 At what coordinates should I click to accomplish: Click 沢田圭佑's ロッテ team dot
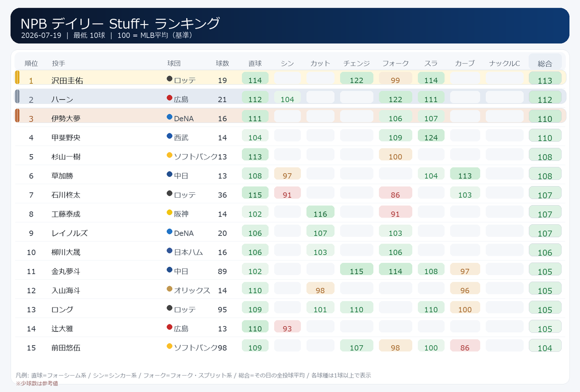pyautogui.click(x=169, y=79)
